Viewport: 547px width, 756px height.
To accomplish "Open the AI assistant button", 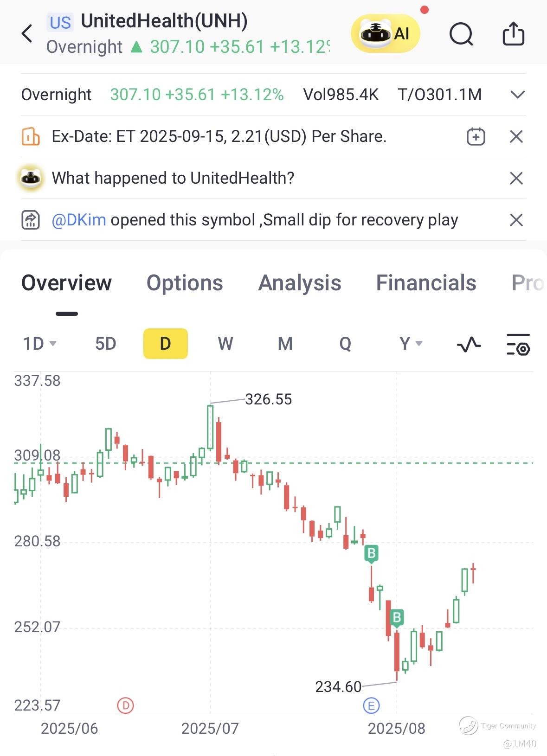I will pos(386,33).
